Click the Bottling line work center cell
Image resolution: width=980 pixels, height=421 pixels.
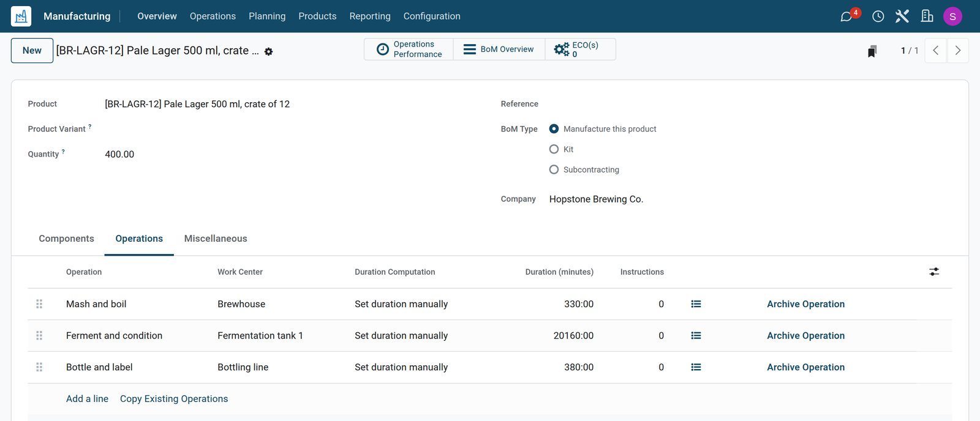click(243, 367)
